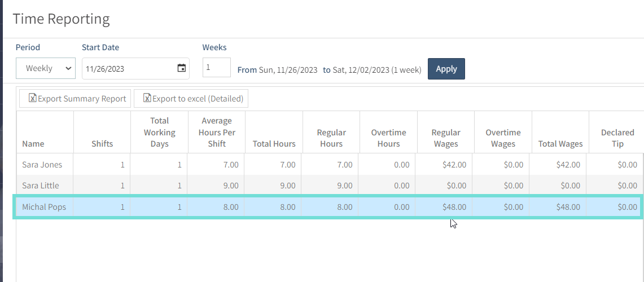The height and width of the screenshot is (282, 644).
Task: Click the Export Summary Report button
Action: coord(75,99)
